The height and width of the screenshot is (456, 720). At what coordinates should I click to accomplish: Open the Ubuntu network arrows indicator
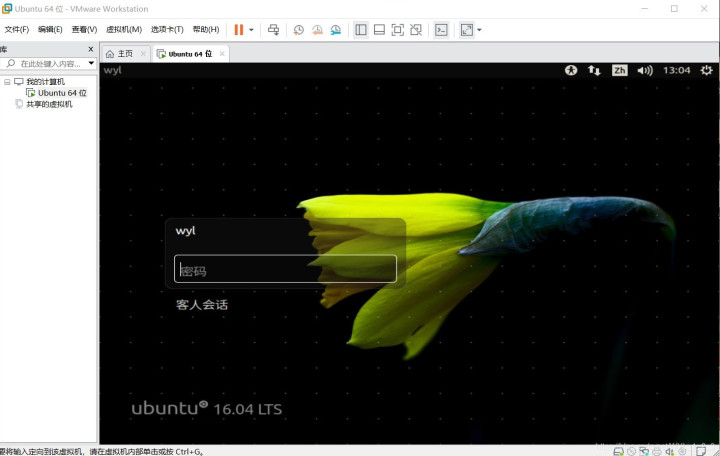click(x=594, y=70)
